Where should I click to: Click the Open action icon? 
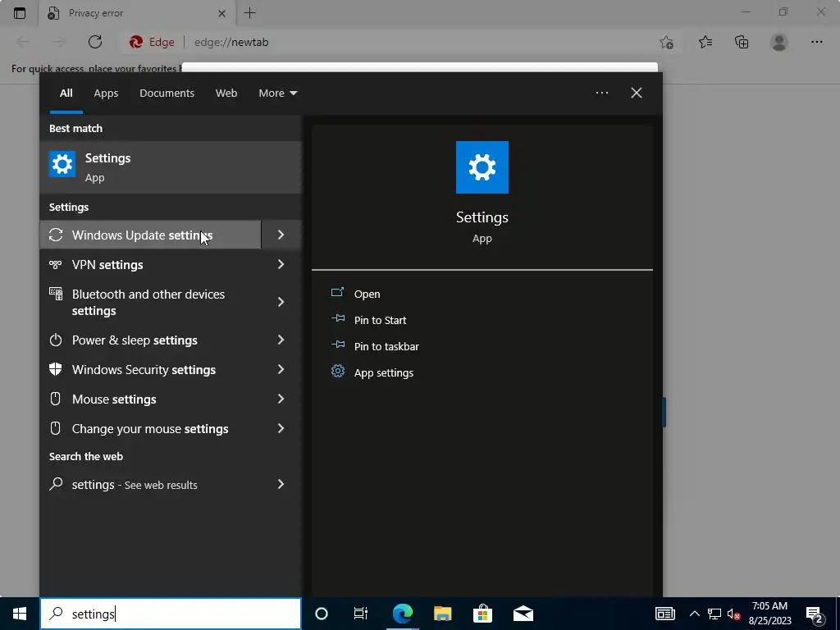337,293
